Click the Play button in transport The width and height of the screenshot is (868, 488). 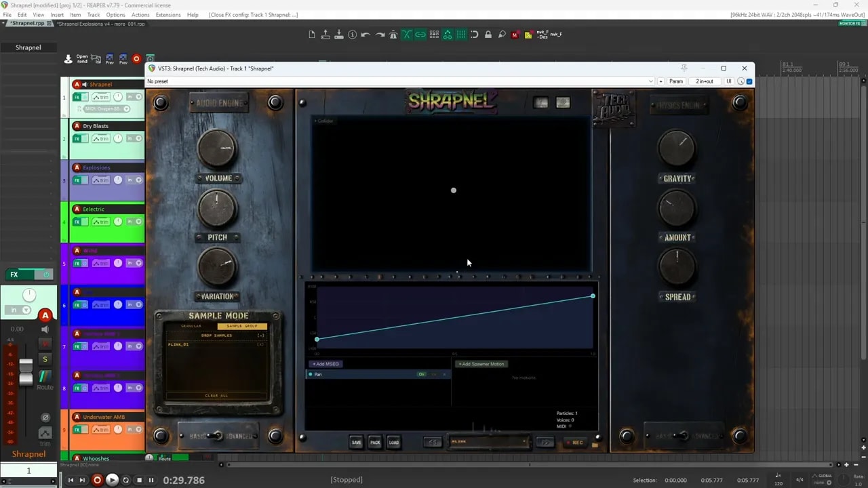pyautogui.click(x=112, y=480)
